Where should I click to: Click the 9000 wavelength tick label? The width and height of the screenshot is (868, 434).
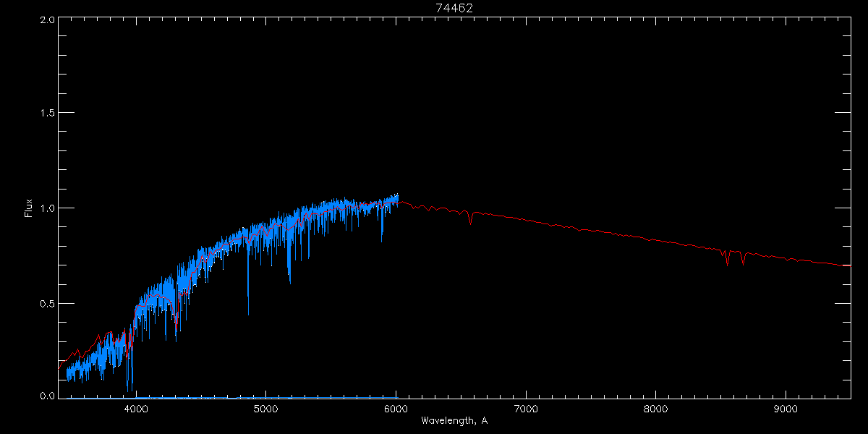786,408
